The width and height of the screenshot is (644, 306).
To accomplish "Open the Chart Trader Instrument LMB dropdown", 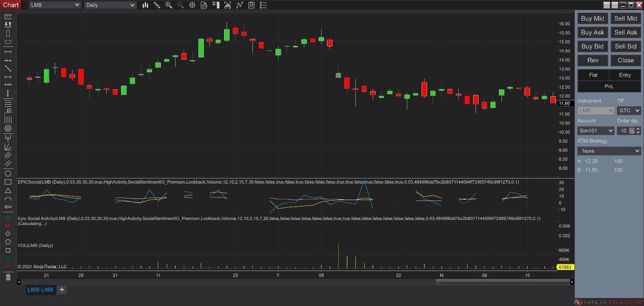I will point(596,111).
